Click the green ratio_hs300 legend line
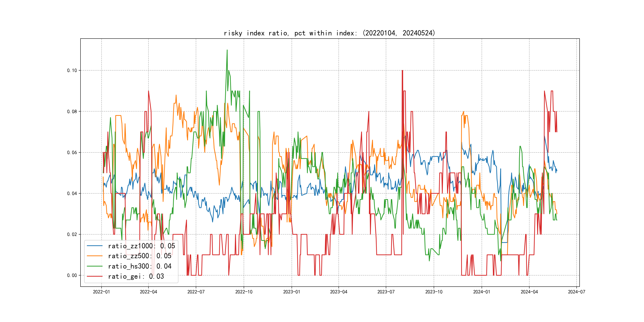644x322 pixels. [x=94, y=266]
